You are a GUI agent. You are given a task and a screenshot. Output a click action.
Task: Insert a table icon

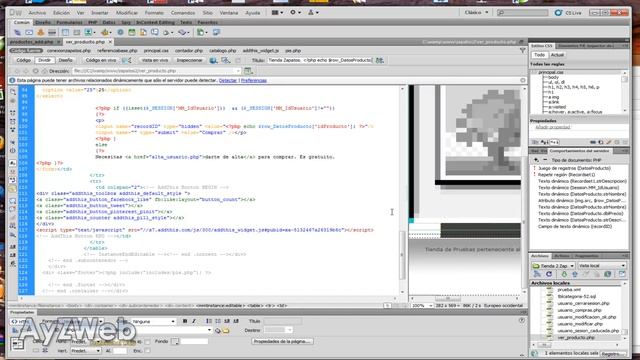tap(65, 32)
